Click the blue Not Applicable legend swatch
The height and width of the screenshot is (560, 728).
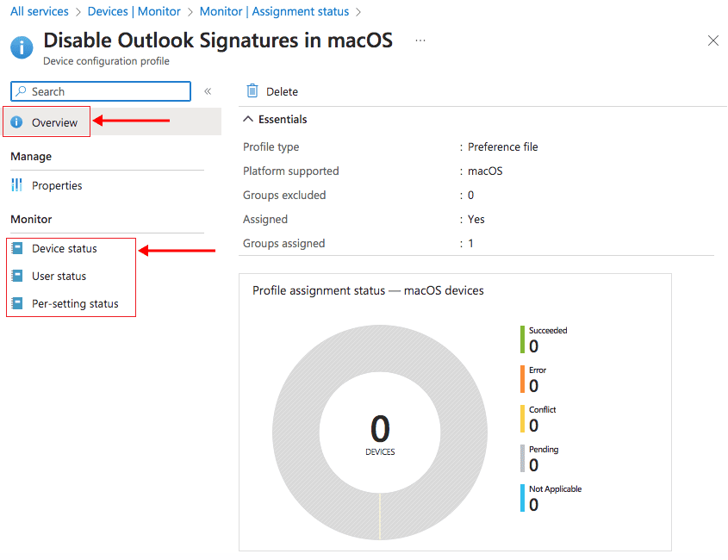(x=523, y=498)
